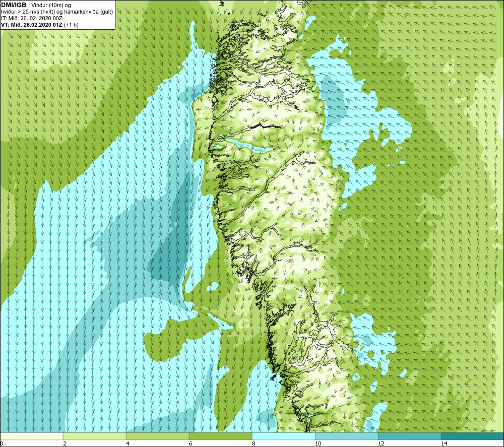The height and width of the screenshot is (447, 504).
Task: Click the 12–14 m/s teal legend swatch
Action: 409,436
